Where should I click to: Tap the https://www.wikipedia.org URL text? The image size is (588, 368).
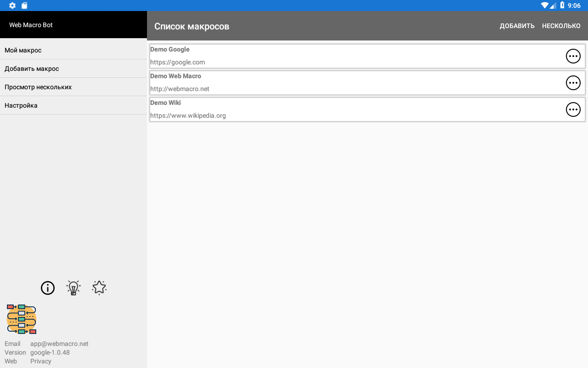point(188,115)
